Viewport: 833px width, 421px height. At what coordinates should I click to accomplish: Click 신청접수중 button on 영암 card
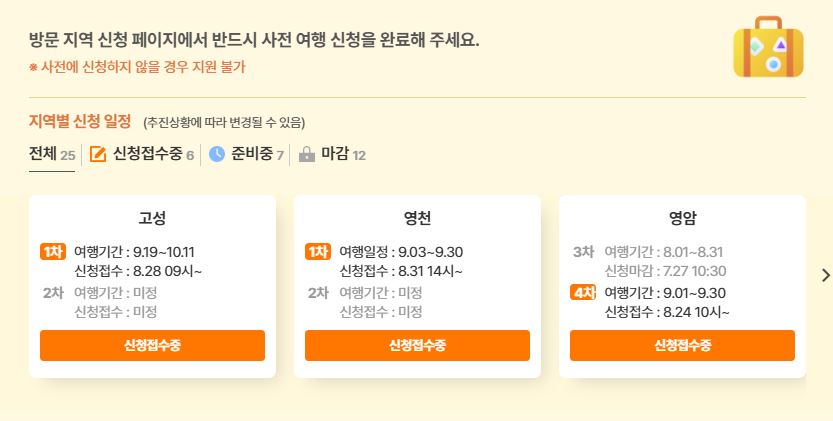[x=682, y=346]
